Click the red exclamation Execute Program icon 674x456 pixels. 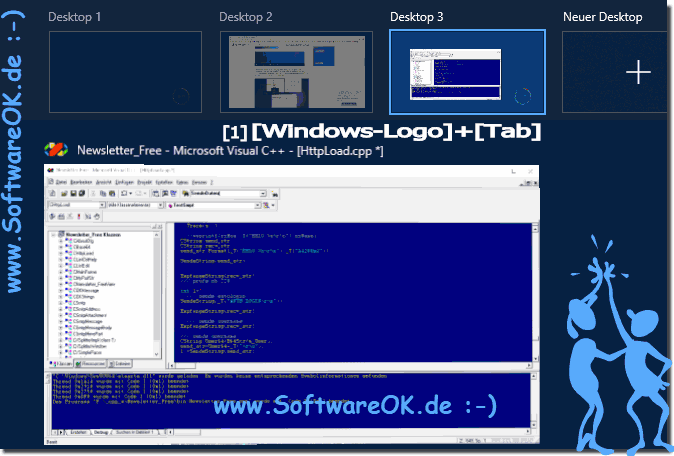point(79,217)
